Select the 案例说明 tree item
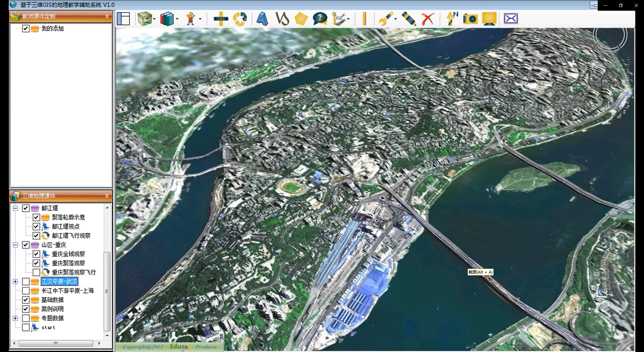644x352 pixels. coord(52,309)
